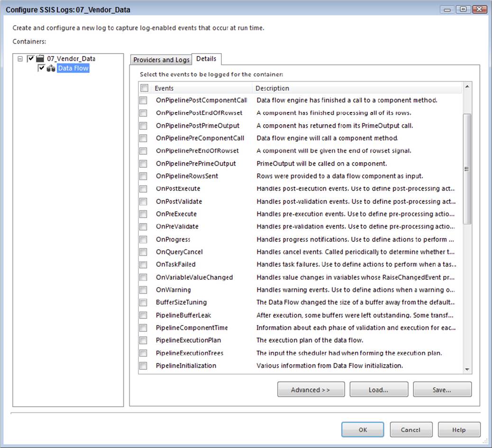Tick the PipelineExecutionPlan checkbox
The width and height of the screenshot is (492, 448).
click(x=144, y=340)
